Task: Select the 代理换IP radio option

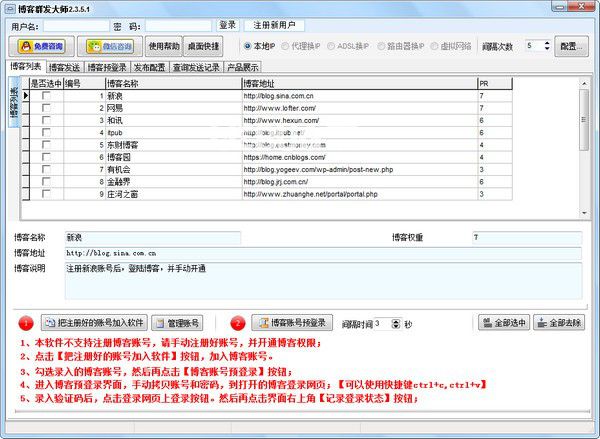Action: tap(301, 46)
